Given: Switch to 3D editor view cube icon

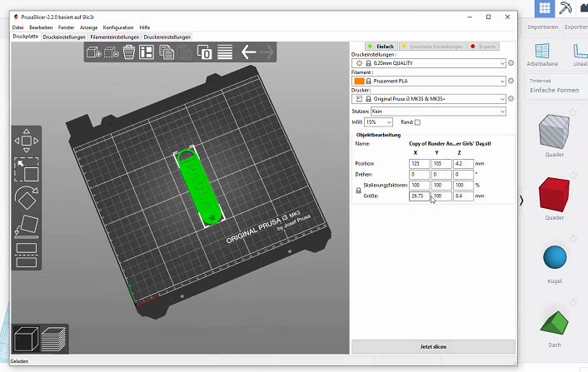Looking at the screenshot, I should [x=26, y=339].
